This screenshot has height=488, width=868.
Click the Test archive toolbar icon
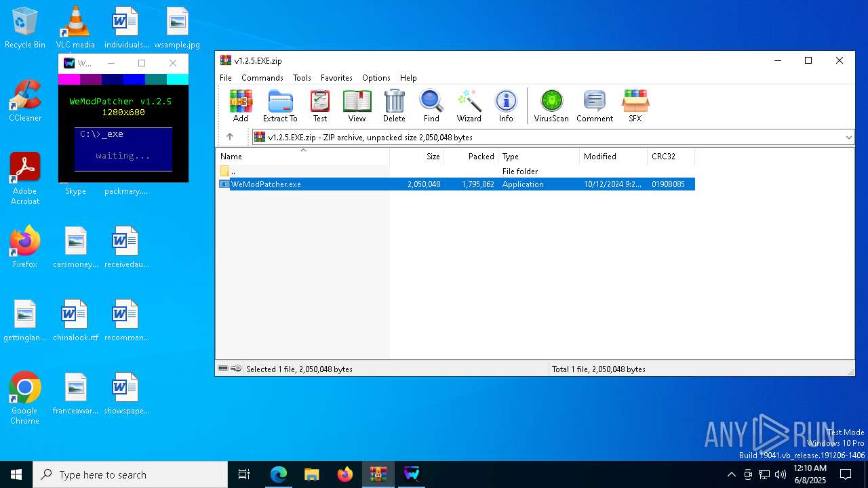point(320,106)
